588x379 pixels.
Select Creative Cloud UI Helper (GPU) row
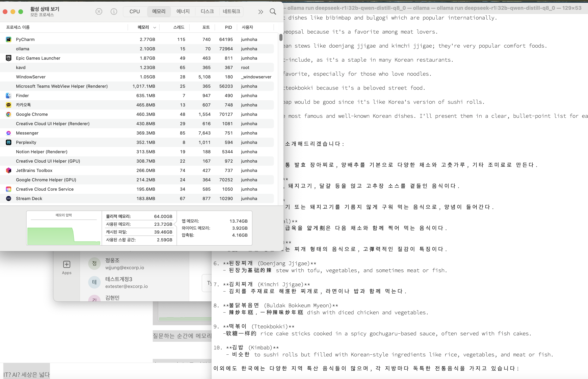(x=137, y=161)
